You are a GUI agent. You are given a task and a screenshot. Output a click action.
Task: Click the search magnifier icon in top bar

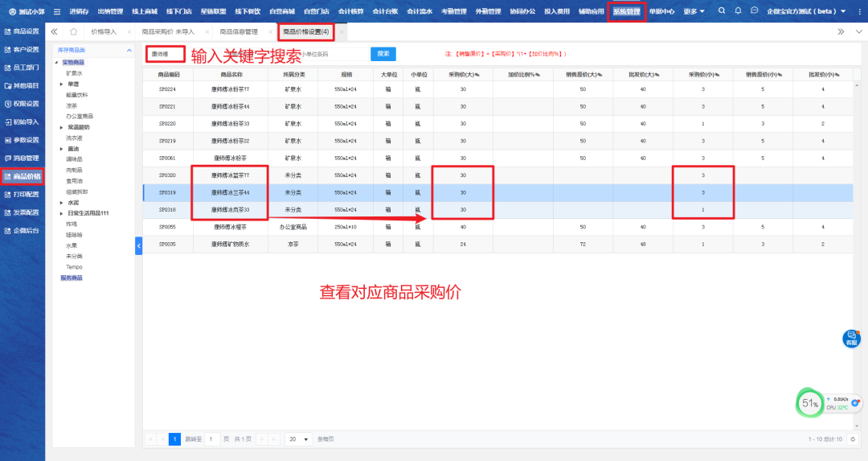[x=722, y=11]
